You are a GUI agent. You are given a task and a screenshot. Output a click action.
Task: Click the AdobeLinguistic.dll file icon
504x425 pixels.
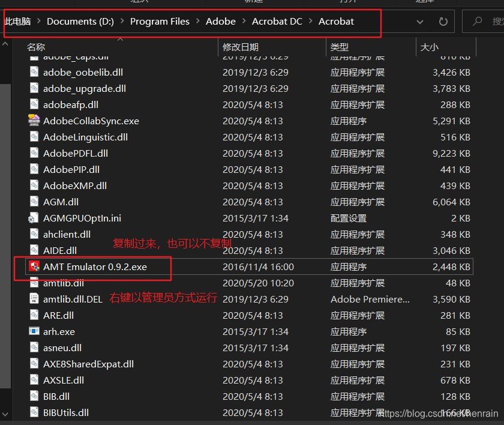(34, 137)
